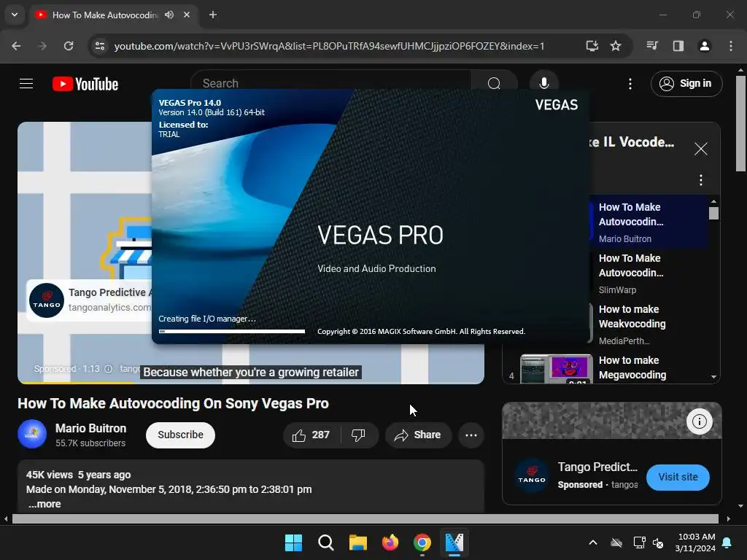Expand the tab search dropdown

(x=15, y=15)
